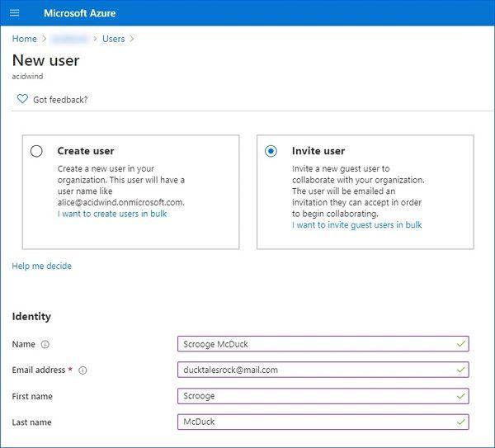Click the Help me decide link
This screenshot has width=495, height=448.
pyautogui.click(x=42, y=266)
